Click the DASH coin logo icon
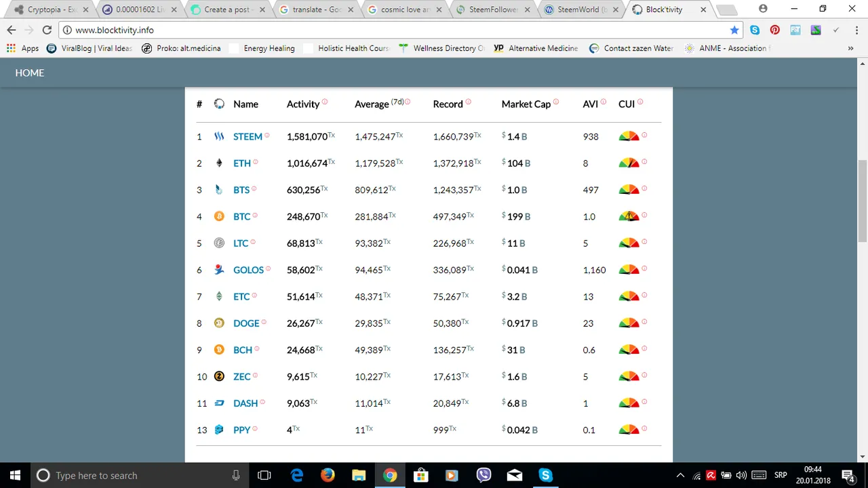 coord(219,403)
